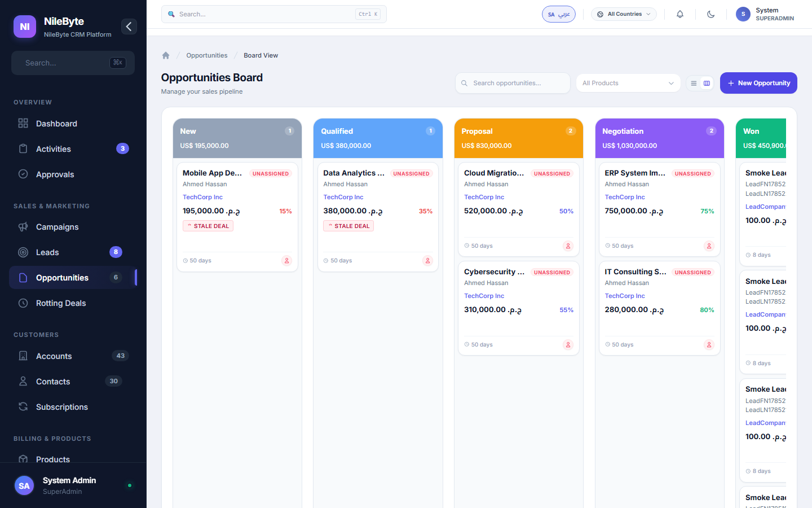The height and width of the screenshot is (508, 812).
Task: Open the All Products filter dropdown
Action: pos(628,83)
